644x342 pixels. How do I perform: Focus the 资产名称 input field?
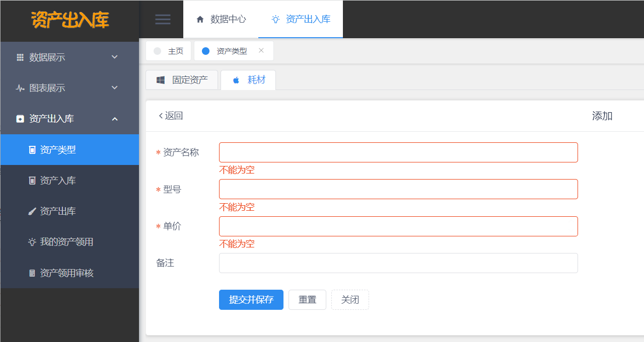pos(398,152)
